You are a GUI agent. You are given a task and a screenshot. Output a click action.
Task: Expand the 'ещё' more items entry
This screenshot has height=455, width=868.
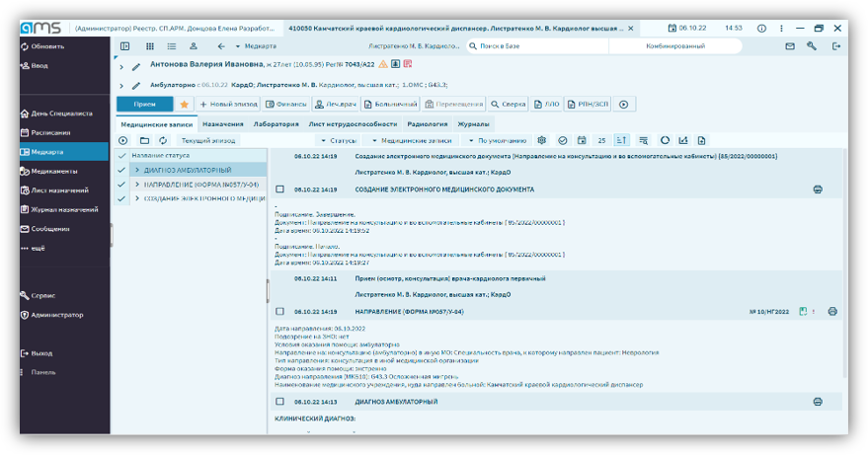[x=34, y=249]
